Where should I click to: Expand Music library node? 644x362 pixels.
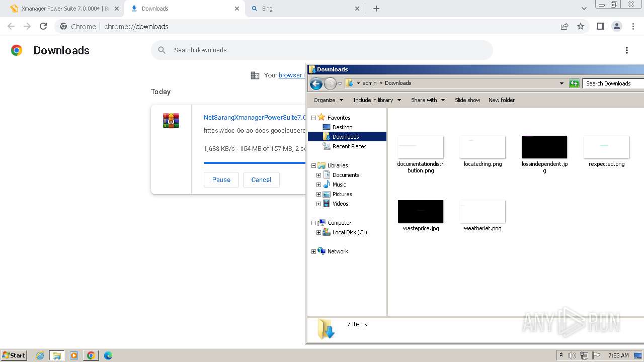[318, 185]
